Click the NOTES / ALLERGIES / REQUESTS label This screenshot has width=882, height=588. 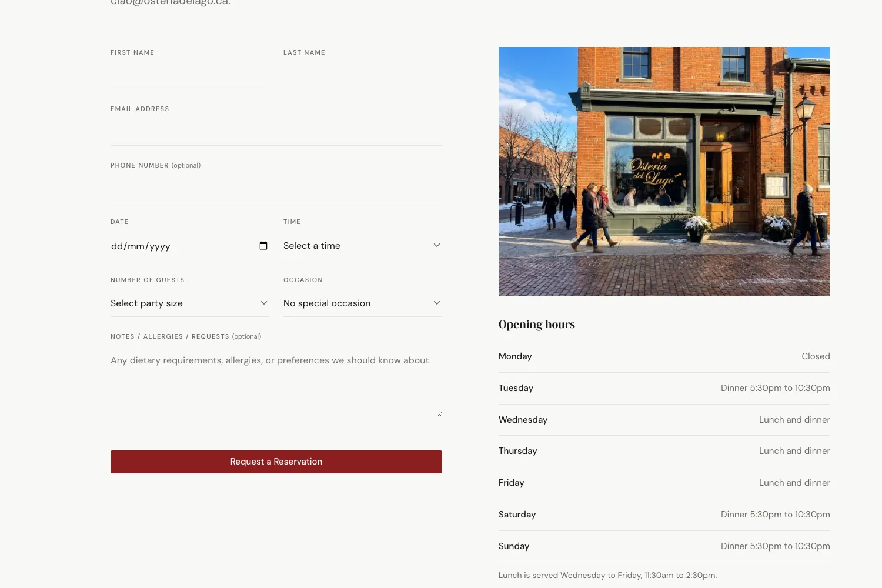tap(186, 336)
